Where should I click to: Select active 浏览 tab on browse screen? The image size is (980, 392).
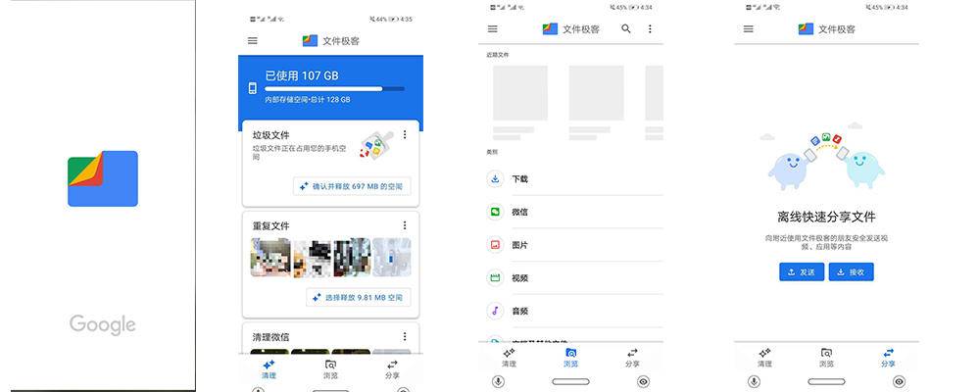(570, 358)
